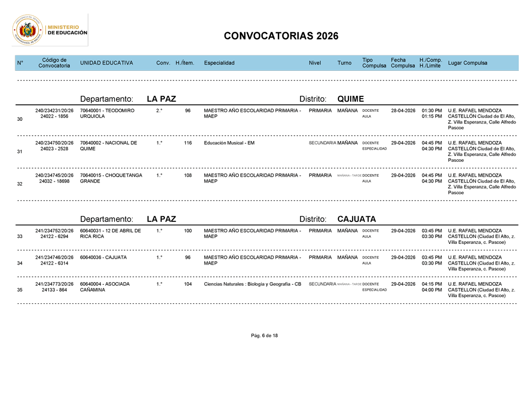This screenshot has width=532, height=412.
Task: Click the Especialidad column header
Action: [219, 63]
